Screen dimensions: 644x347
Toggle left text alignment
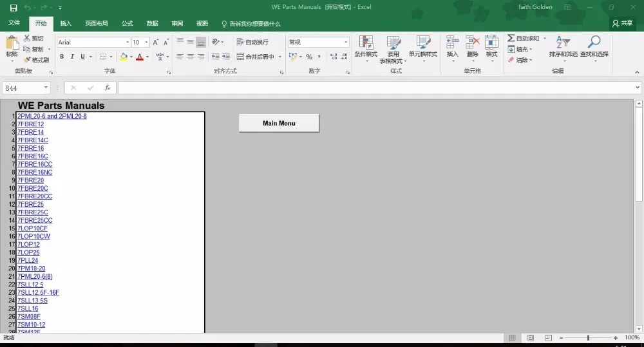(180, 57)
